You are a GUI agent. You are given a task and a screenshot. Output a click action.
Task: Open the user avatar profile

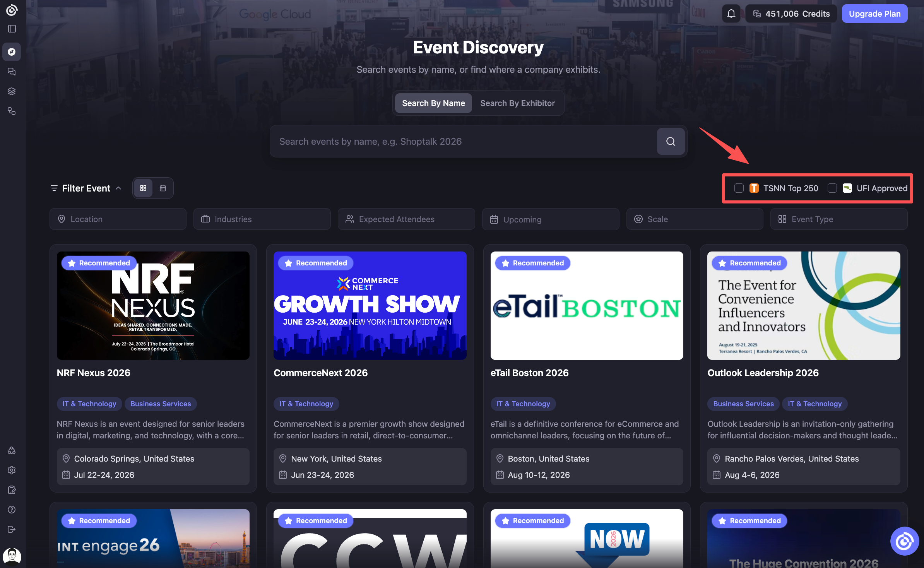(x=12, y=557)
